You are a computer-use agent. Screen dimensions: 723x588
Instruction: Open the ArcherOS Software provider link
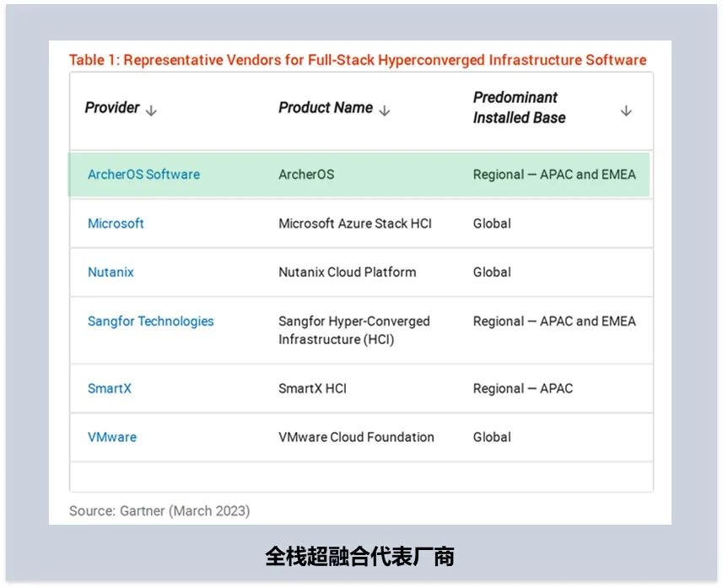coord(143,175)
